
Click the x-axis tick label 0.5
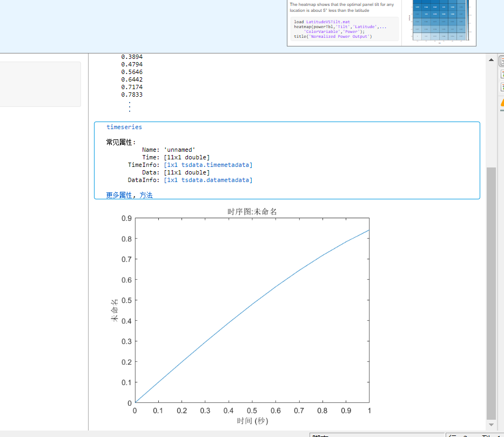(x=252, y=411)
